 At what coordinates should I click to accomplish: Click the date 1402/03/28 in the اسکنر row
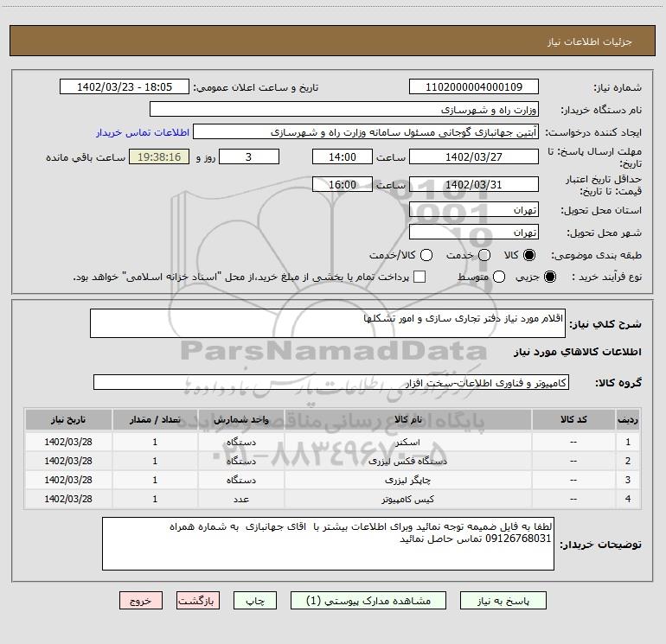point(68,442)
